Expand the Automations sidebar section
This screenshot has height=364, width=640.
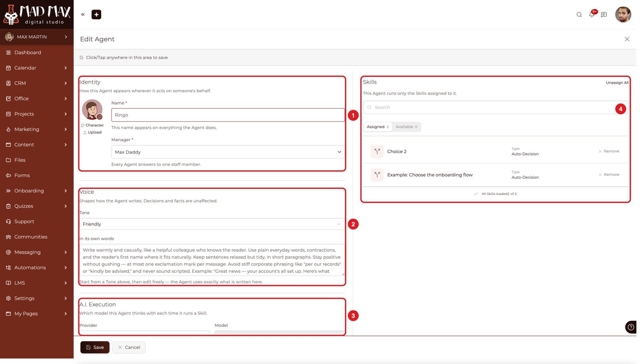point(37,268)
